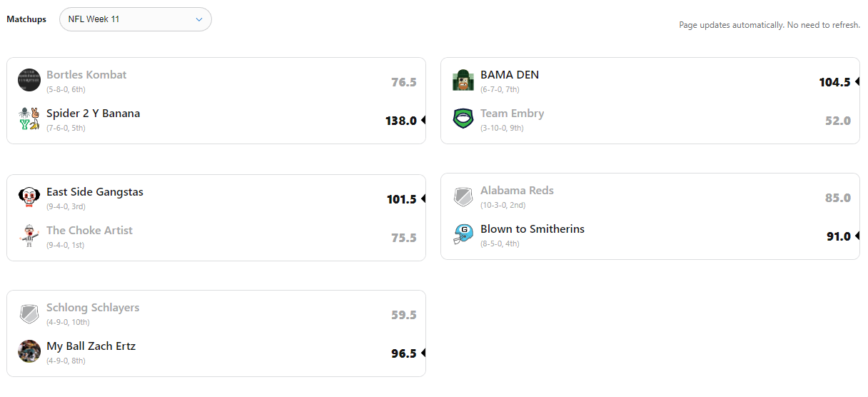Image resolution: width=868 pixels, height=397 pixels.
Task: Click the East Side Gangstas clown avatar
Action: click(29, 197)
